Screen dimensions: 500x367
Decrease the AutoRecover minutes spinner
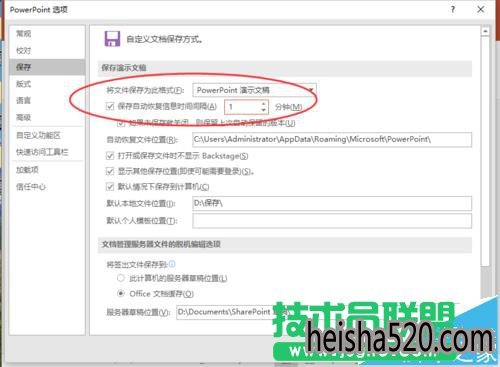264,110
